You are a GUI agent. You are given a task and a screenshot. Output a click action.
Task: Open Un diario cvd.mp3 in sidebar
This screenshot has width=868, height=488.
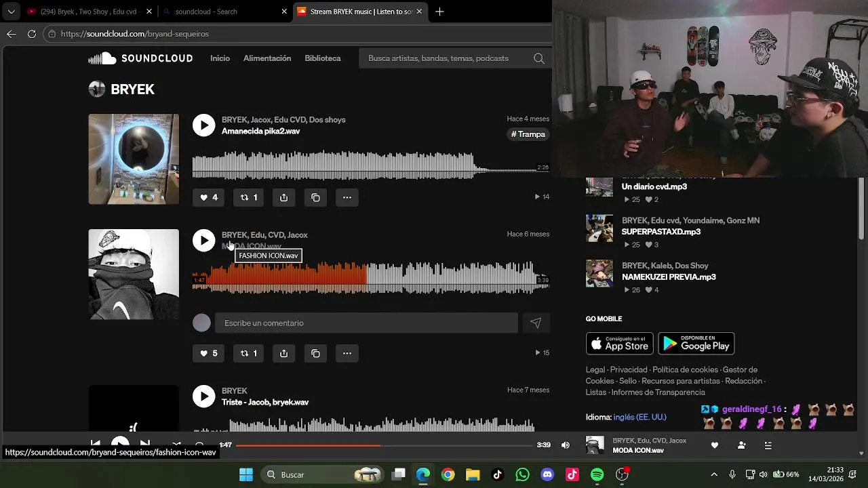(x=654, y=186)
